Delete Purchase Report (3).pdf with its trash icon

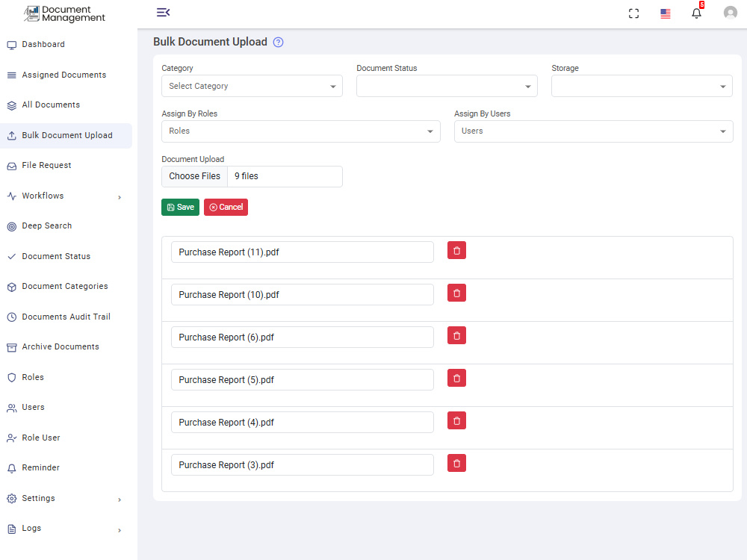(x=456, y=464)
